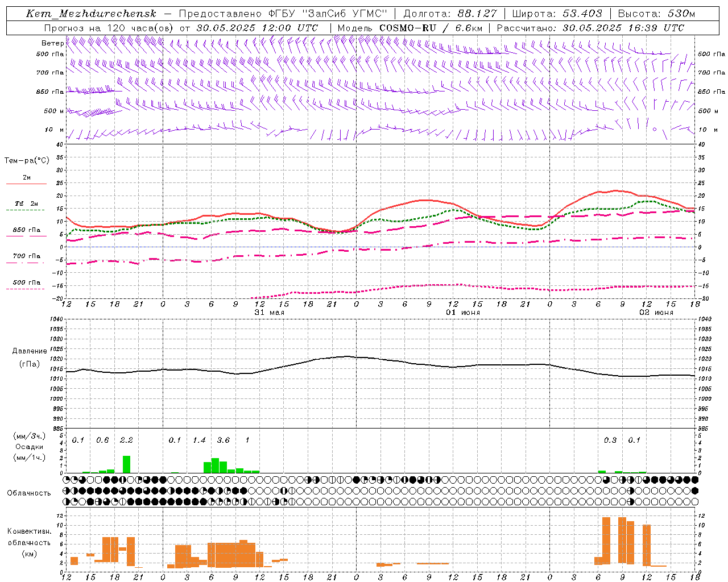Click the 02 июня date label
728x582 pixels.
click(x=656, y=312)
